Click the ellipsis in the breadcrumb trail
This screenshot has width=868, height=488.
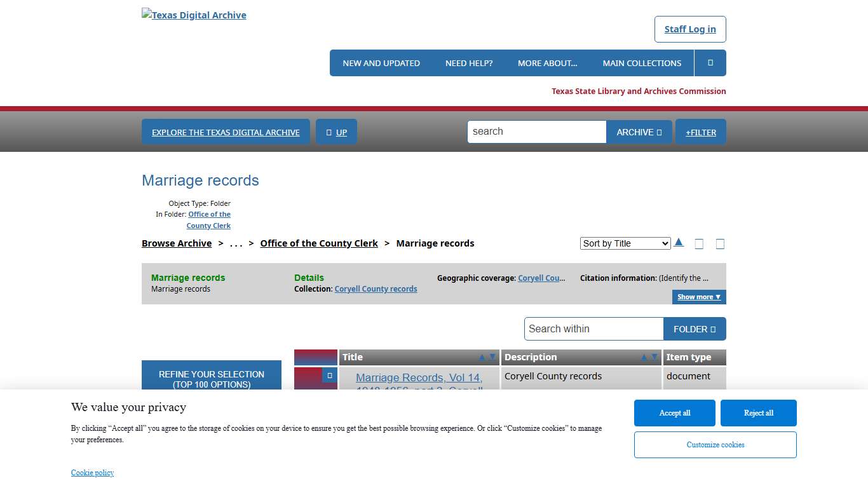236,243
